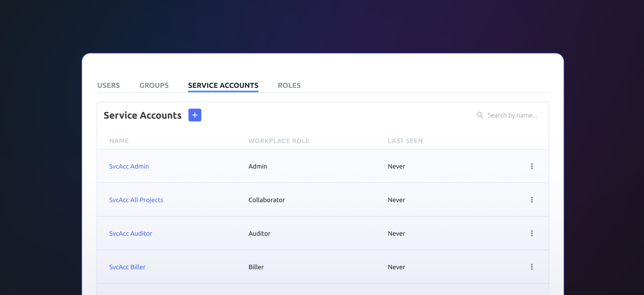The width and height of the screenshot is (644, 295).
Task: Open the SvcAcc All Projects link
Action: 136,200
